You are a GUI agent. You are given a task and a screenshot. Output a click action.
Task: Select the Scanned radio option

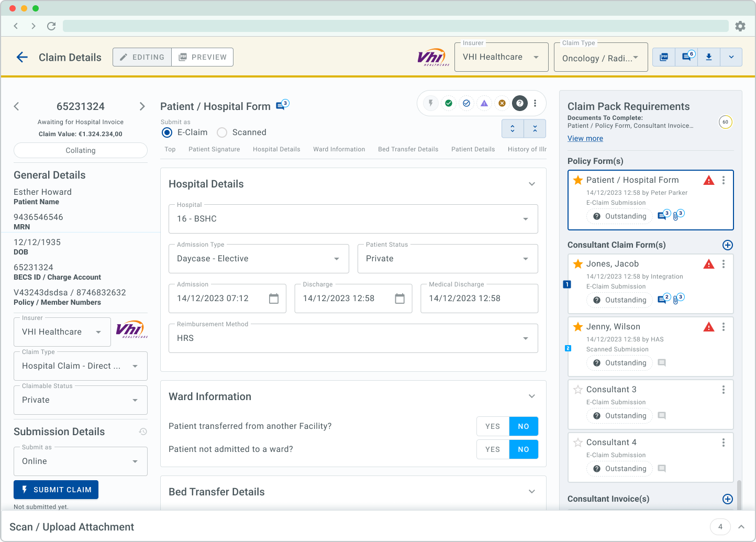coord(222,132)
